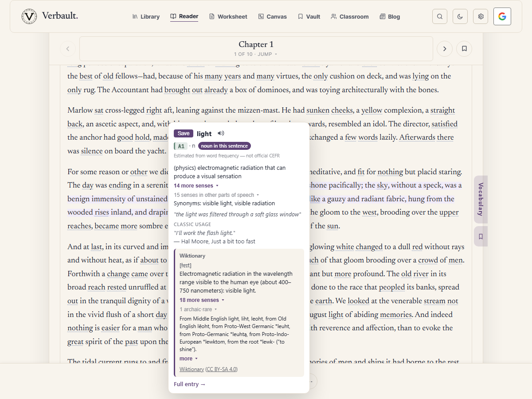Click the A1 level badge
Screen dimensions: 532x399
[180, 146]
